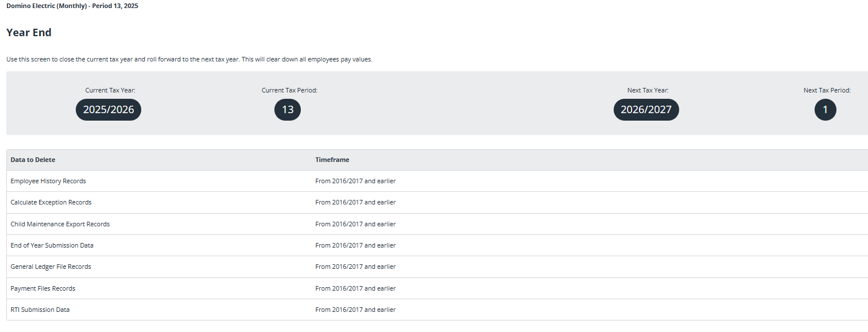Click the Next Tax Year label
This screenshot has height=332, width=868.
648,90
